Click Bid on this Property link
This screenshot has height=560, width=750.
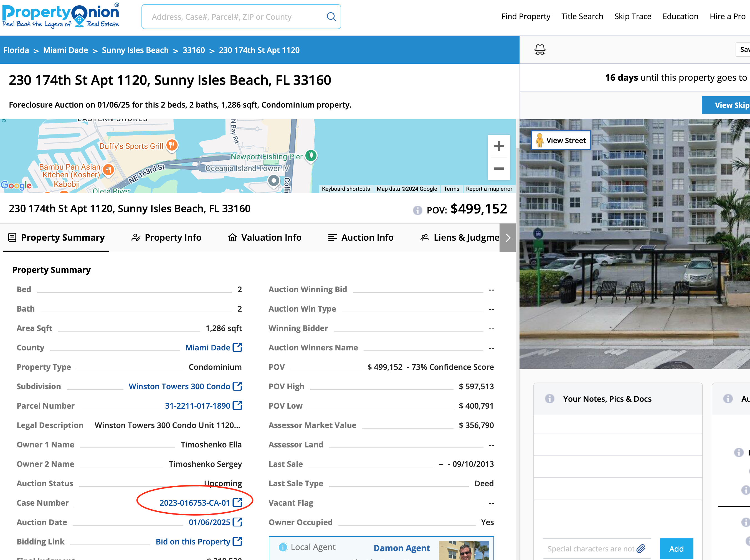click(192, 542)
